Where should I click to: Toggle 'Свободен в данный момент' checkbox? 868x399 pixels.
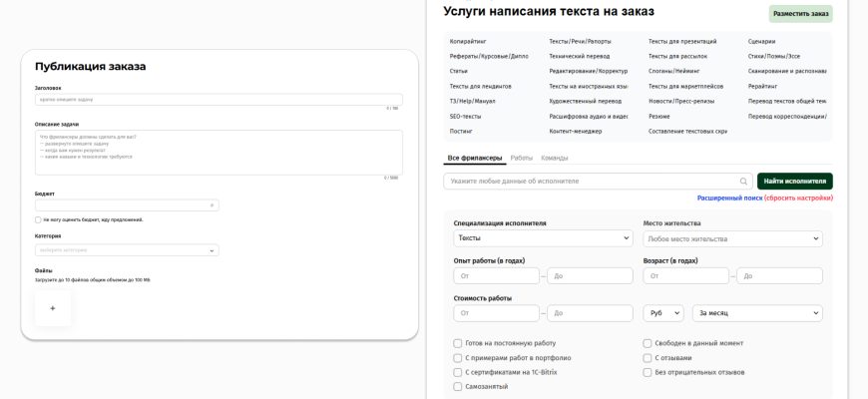tap(648, 343)
